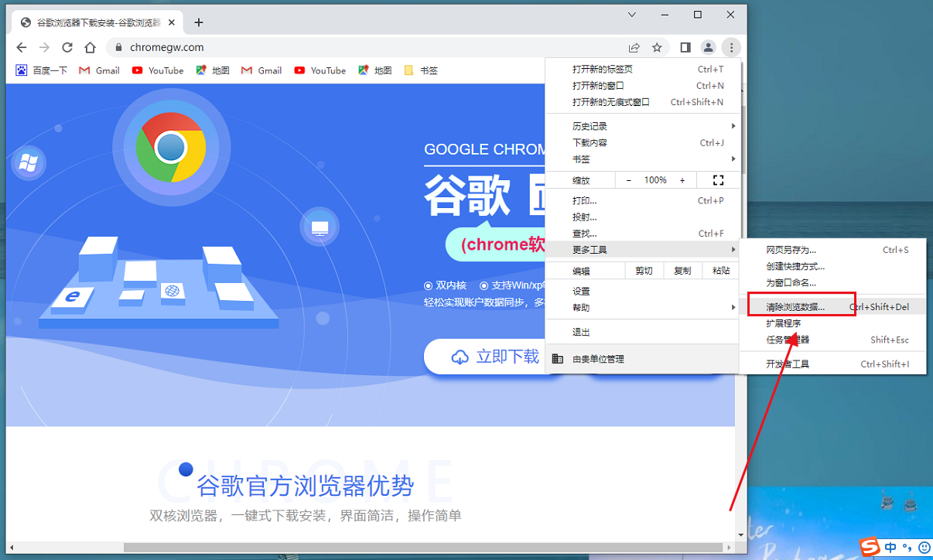Increase zoom with plus button
Viewport: 933px width, 560px height.
point(682,180)
